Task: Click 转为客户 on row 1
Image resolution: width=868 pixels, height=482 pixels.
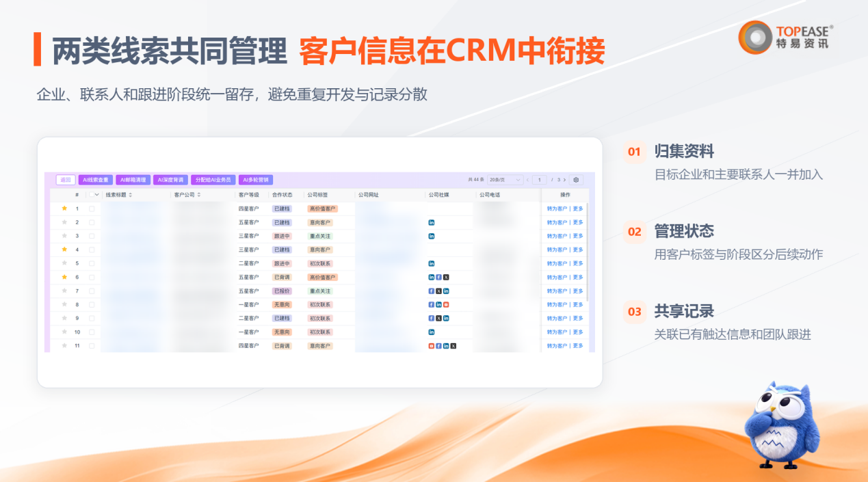Action: coord(557,209)
